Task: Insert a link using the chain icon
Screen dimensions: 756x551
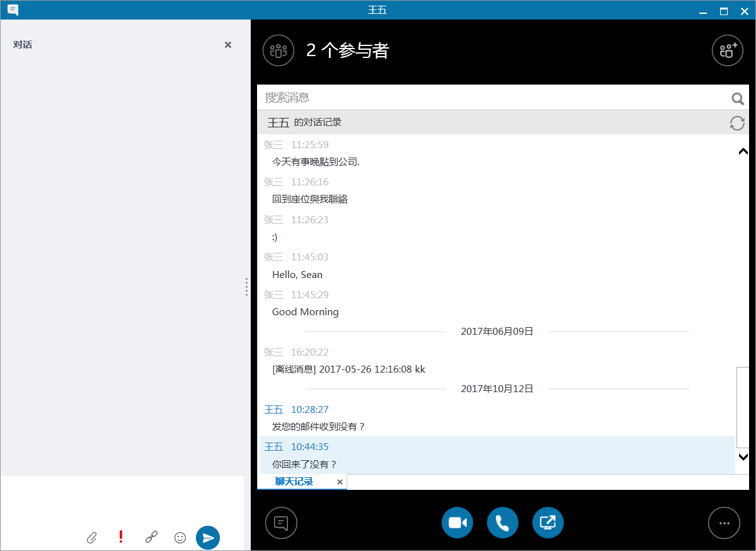Action: coord(151,537)
